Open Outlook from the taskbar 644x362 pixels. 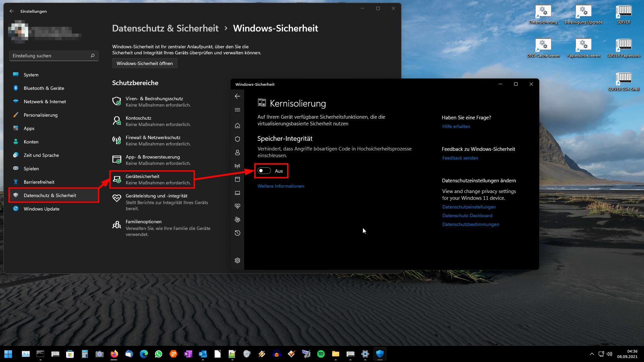pos(203,354)
